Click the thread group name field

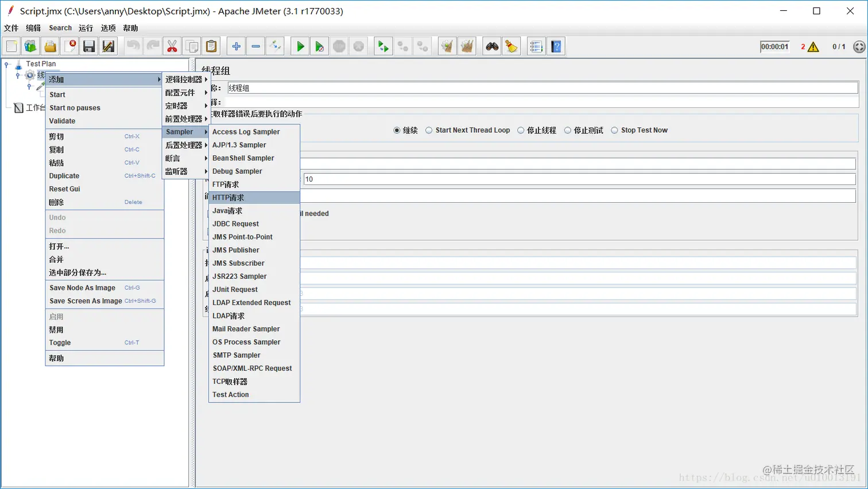542,88
